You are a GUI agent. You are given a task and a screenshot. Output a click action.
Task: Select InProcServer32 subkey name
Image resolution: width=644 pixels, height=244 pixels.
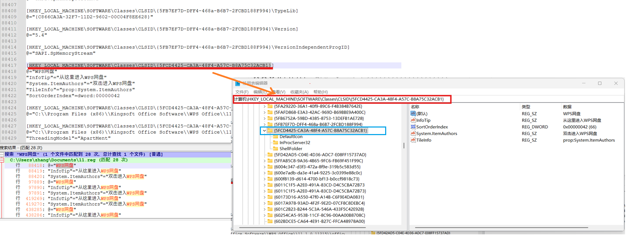[295, 143]
